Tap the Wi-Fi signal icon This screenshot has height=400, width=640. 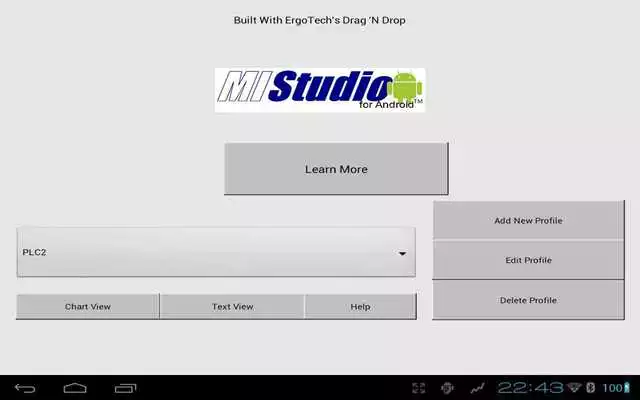[x=574, y=387]
